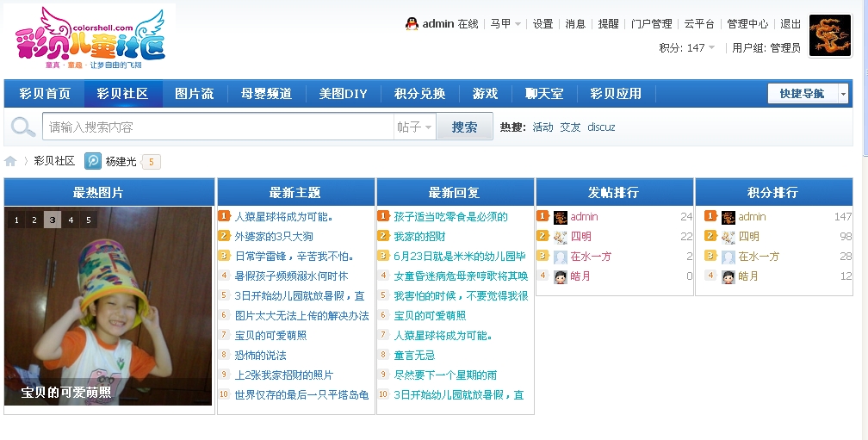Open the 门户管理 link

point(651,24)
